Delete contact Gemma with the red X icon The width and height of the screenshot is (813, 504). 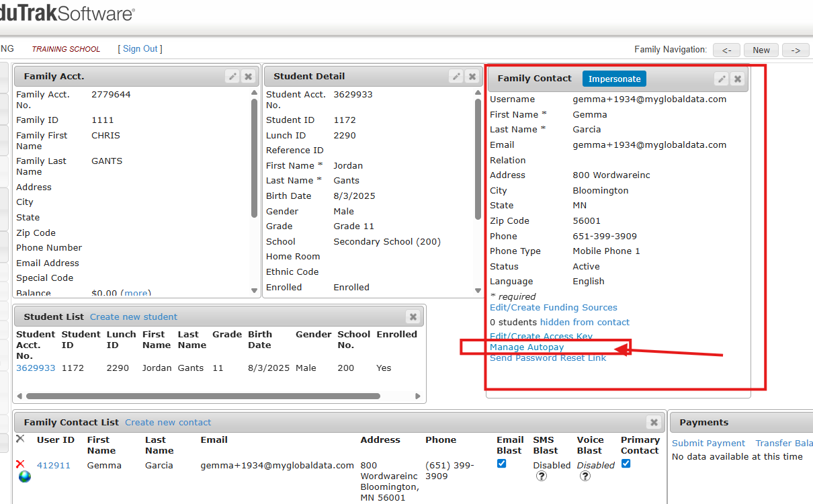(x=20, y=464)
